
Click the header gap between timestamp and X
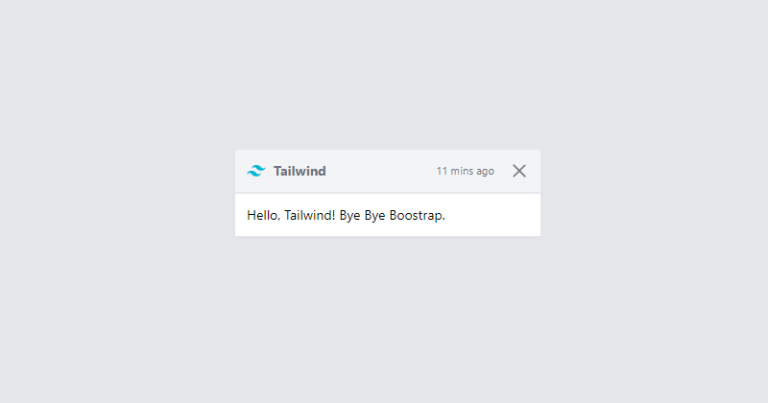click(504, 171)
